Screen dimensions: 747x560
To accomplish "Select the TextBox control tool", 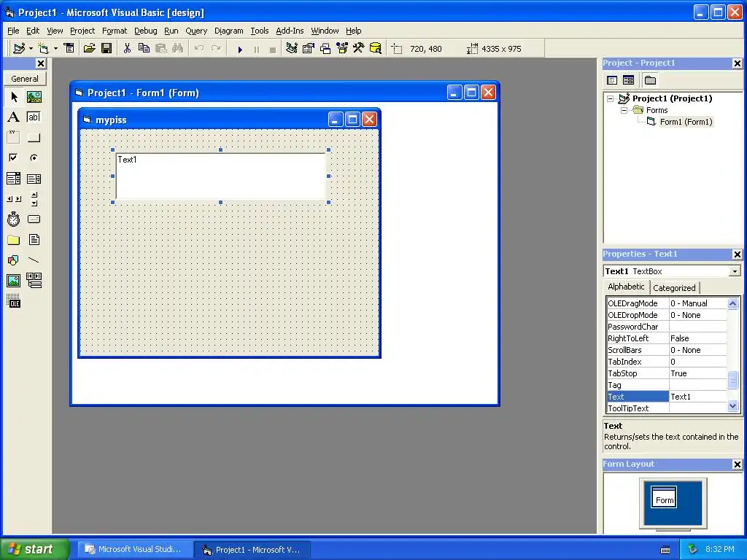I will click(34, 117).
